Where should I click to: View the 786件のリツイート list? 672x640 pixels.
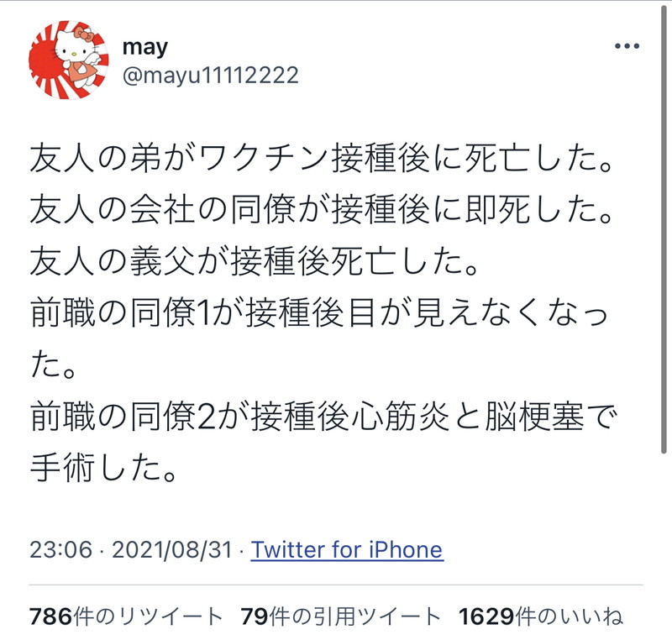126,616
